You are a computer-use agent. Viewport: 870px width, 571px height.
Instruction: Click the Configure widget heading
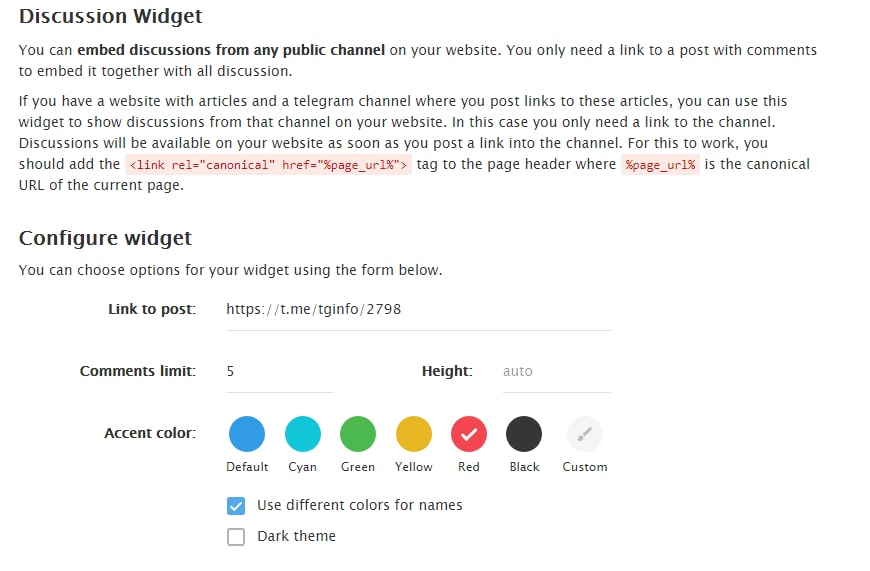pyautogui.click(x=105, y=238)
